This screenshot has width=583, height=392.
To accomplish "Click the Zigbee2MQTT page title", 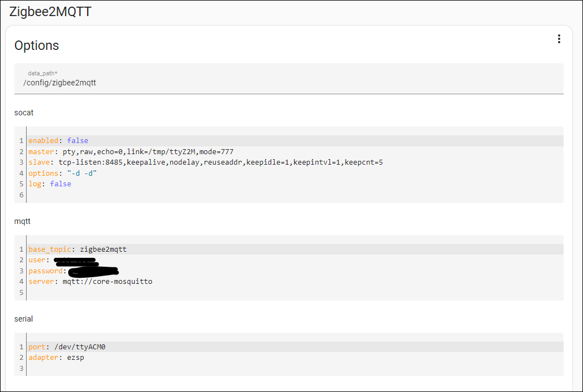I will coord(51,11).
